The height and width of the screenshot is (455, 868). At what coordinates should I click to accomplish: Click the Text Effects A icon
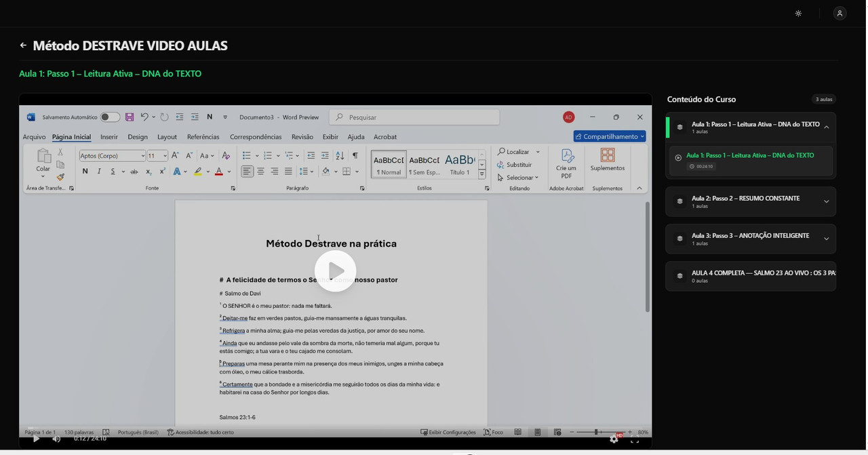[x=177, y=172]
